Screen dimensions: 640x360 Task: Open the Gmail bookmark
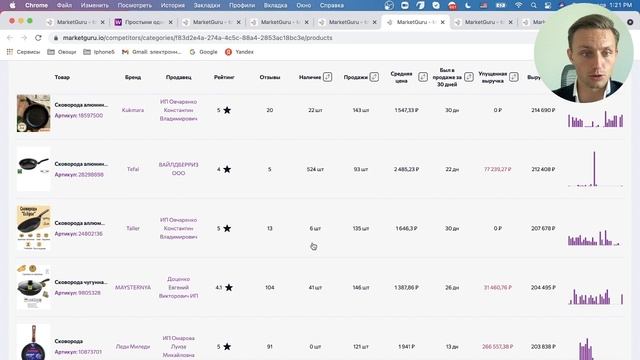(151, 52)
